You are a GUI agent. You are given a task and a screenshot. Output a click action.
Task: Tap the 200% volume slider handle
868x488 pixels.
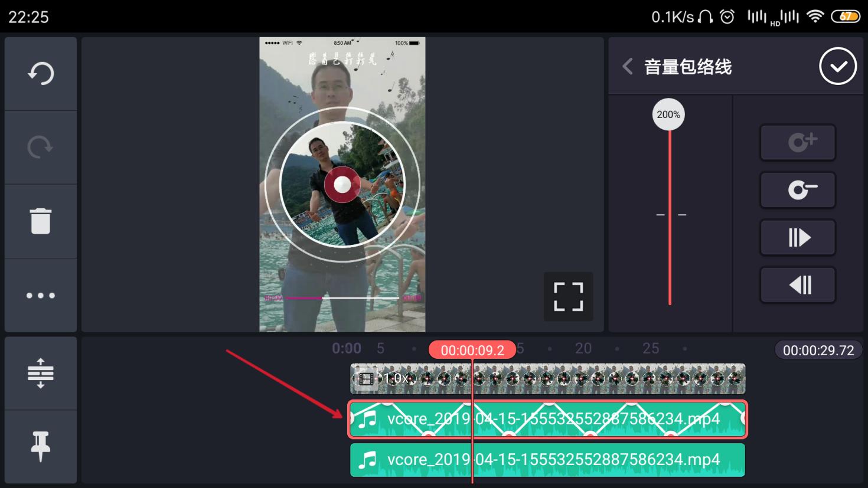tap(669, 114)
